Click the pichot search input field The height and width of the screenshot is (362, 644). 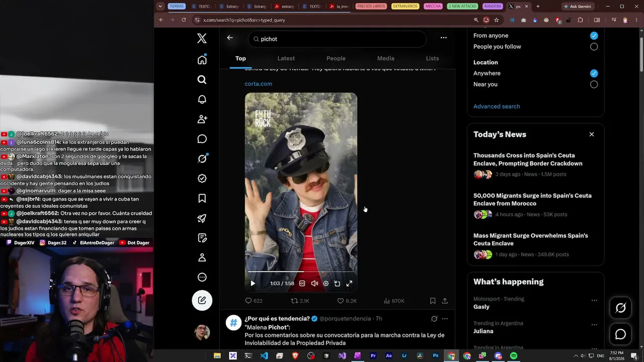[337, 39]
